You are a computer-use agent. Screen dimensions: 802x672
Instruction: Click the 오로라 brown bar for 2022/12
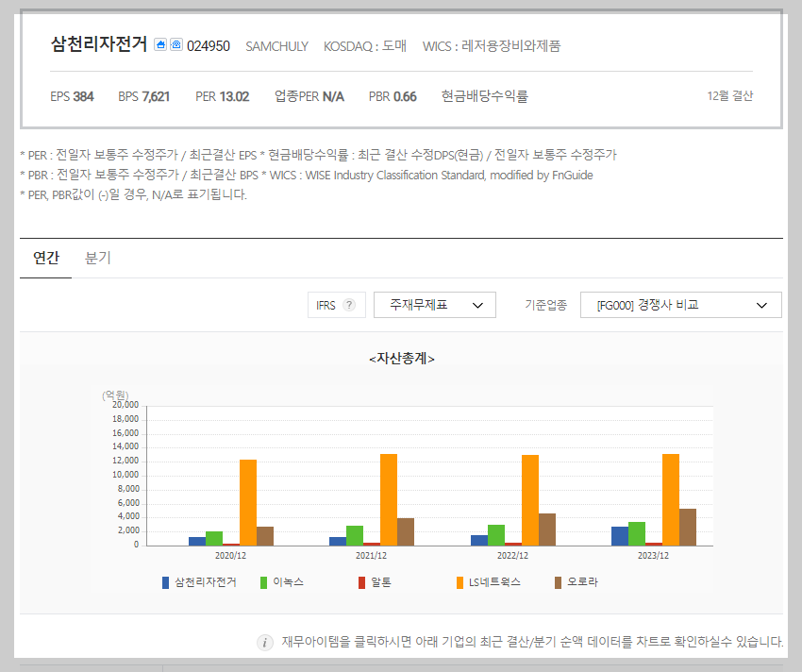[x=546, y=529]
